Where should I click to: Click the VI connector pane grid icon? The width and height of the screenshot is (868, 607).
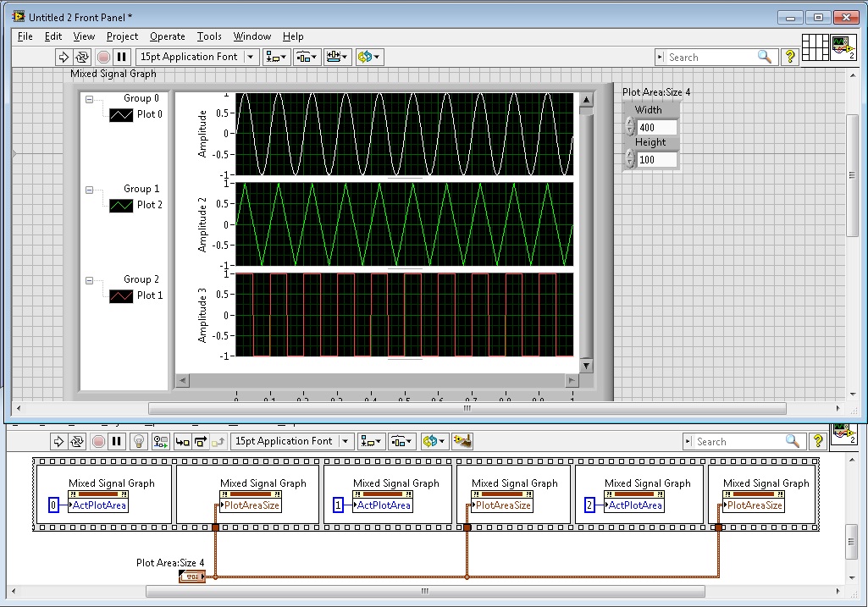815,47
